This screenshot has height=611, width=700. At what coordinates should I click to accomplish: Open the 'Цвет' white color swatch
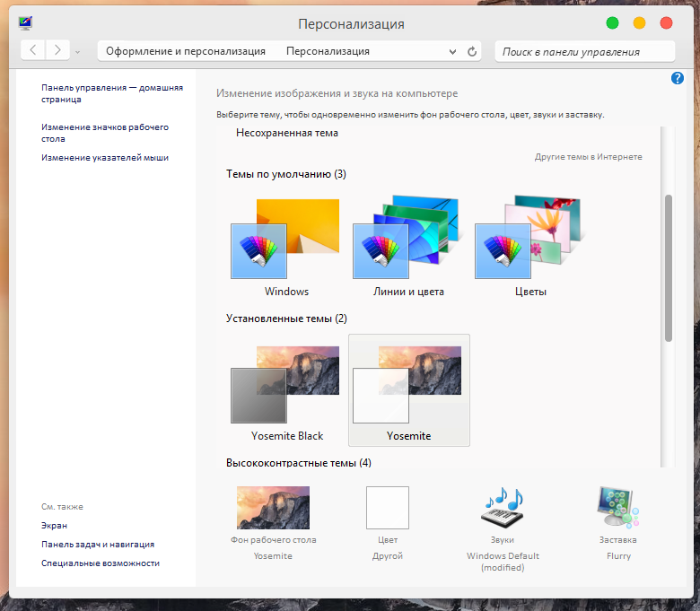[x=388, y=508]
